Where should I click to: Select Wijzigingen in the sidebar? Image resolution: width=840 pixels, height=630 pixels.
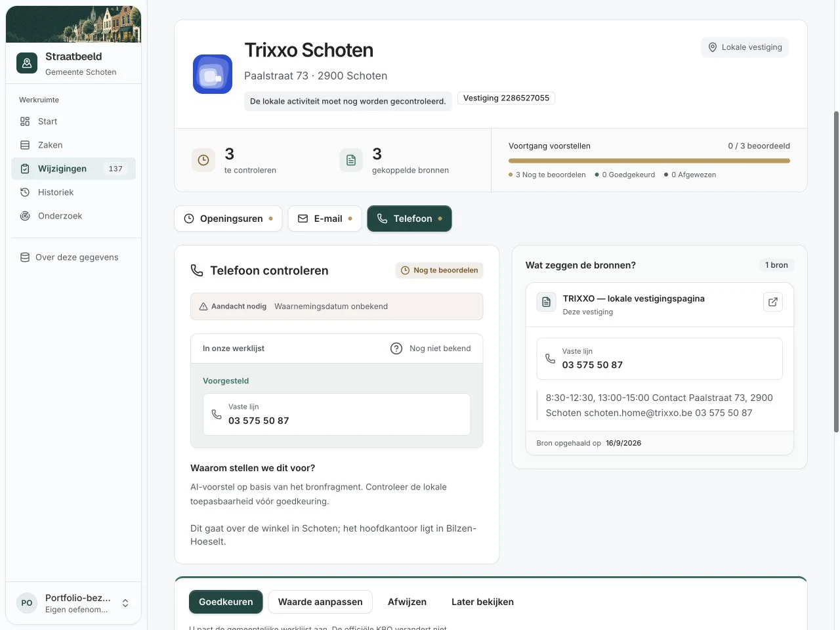73,169
